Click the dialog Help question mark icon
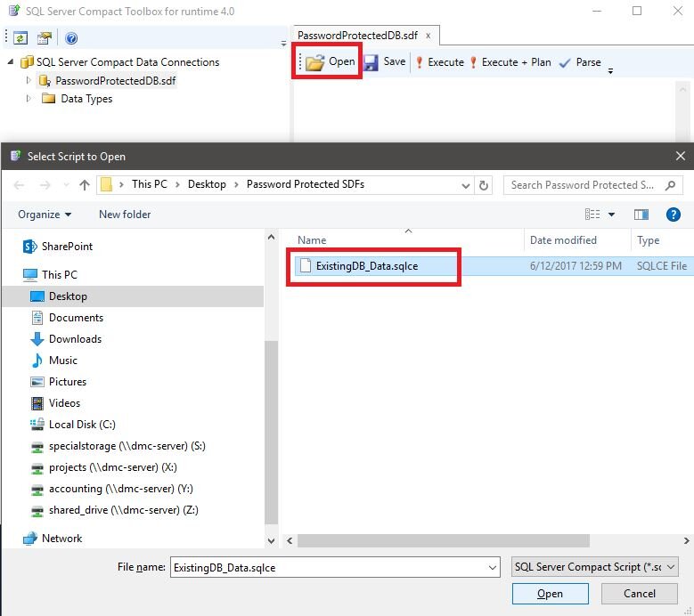The height and width of the screenshot is (616, 694). pyautogui.click(x=673, y=215)
